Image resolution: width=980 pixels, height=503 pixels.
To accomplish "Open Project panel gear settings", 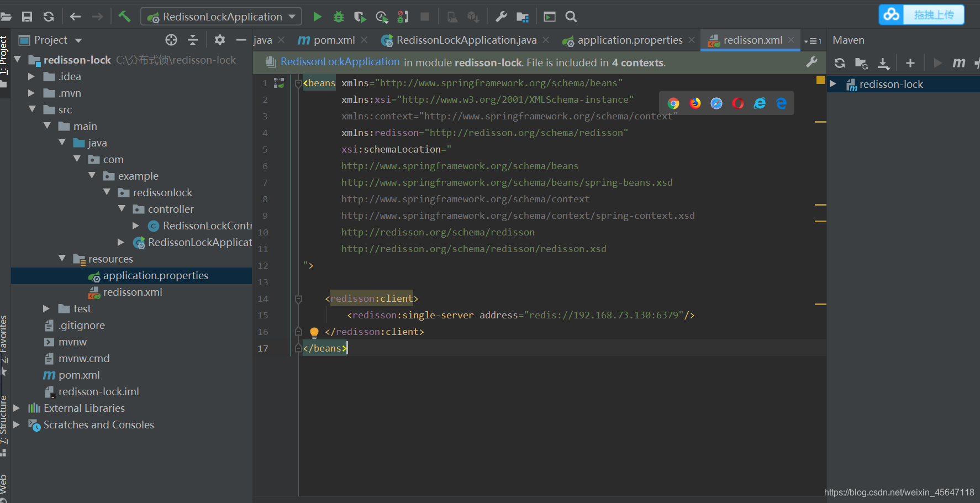I will tap(220, 40).
